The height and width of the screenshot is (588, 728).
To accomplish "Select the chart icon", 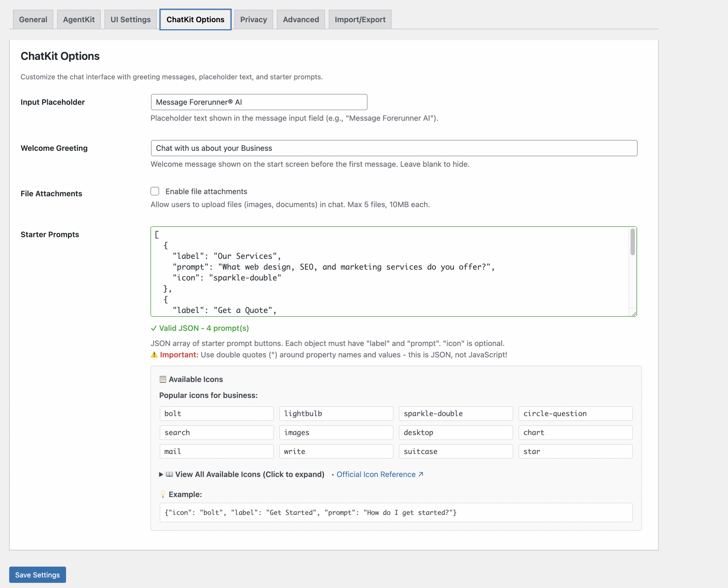I will pyautogui.click(x=575, y=432).
